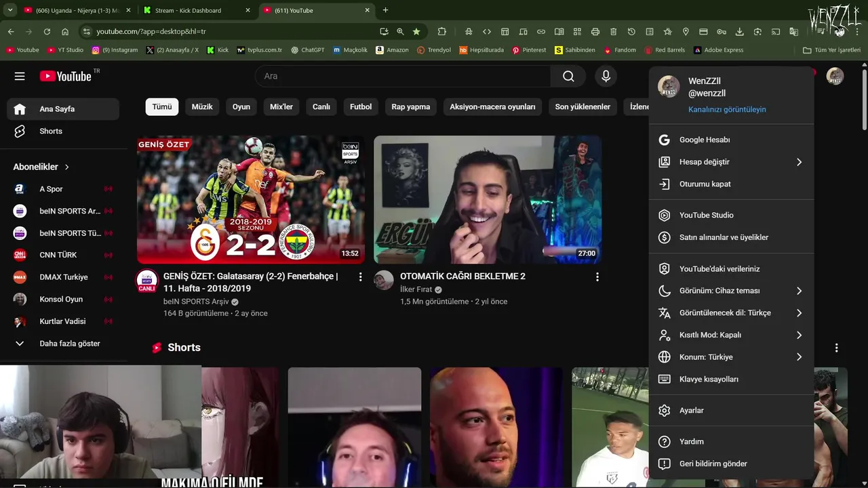Open Tüm Yer İşaretleri folder
The width and height of the screenshot is (868, 488).
pos(831,50)
